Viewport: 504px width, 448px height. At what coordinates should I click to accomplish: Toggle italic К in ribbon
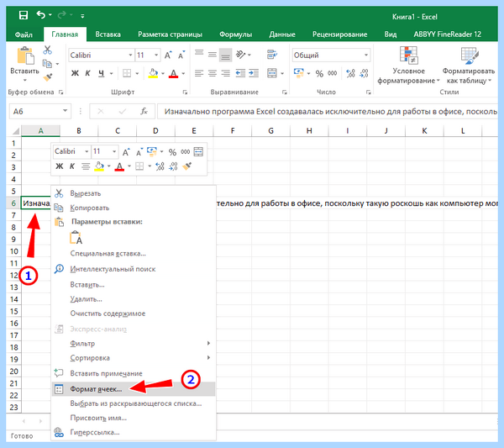pos(87,73)
